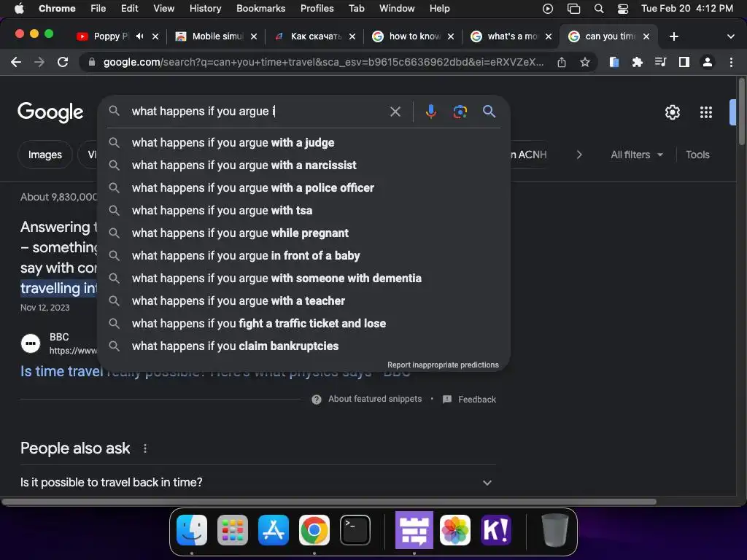Choose suggestion 'claim bankruptcies'
747x560 pixels.
coord(303,346)
